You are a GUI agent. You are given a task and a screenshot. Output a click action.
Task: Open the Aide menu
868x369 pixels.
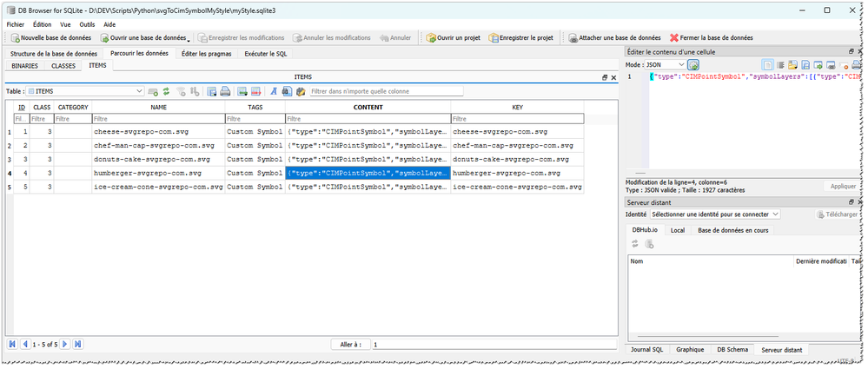(109, 24)
